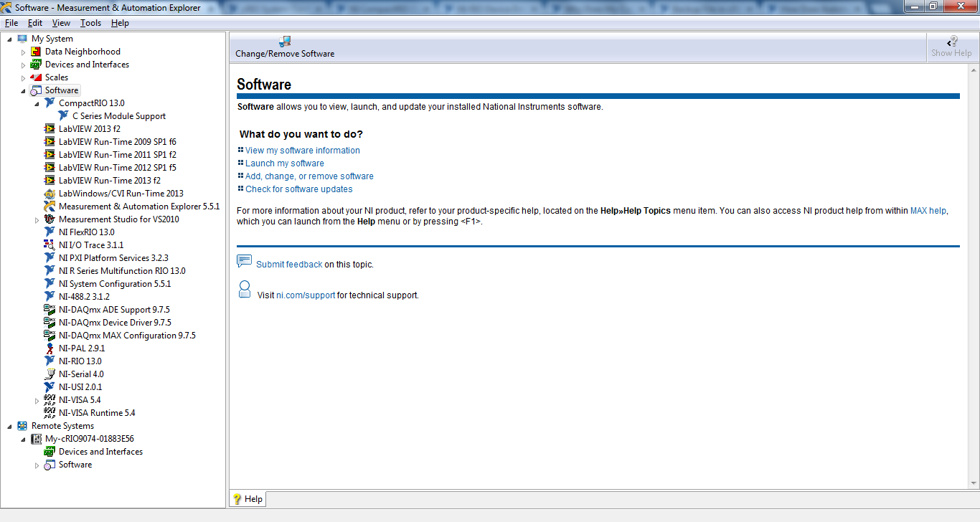Select NI System Configuration 5.5.1 entry
This screenshot has width=980, height=522.
point(115,284)
